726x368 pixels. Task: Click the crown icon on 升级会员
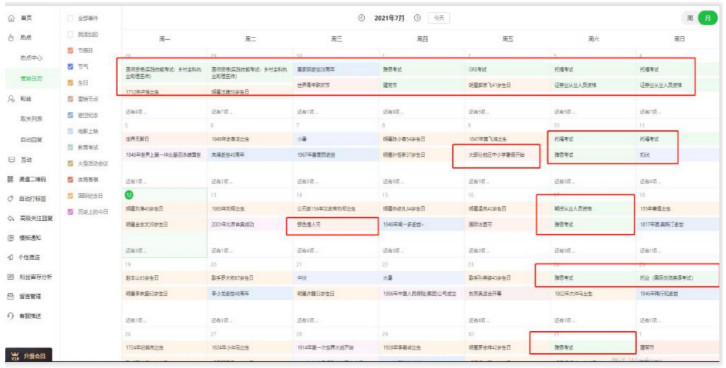tap(14, 356)
